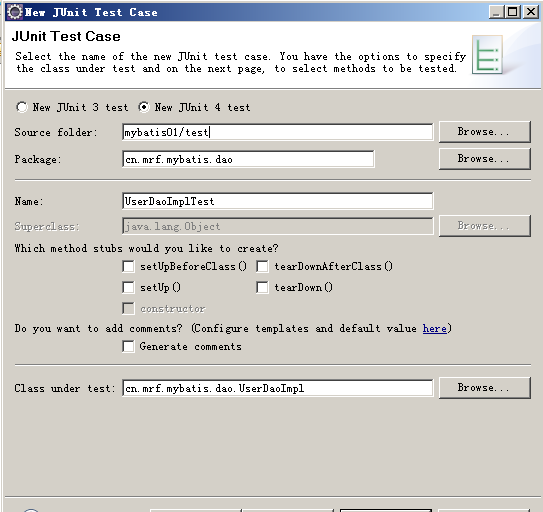Maximize the New JUnit Test Case dialog
The image size is (543, 512).
pyautogui.click(x=513, y=12)
